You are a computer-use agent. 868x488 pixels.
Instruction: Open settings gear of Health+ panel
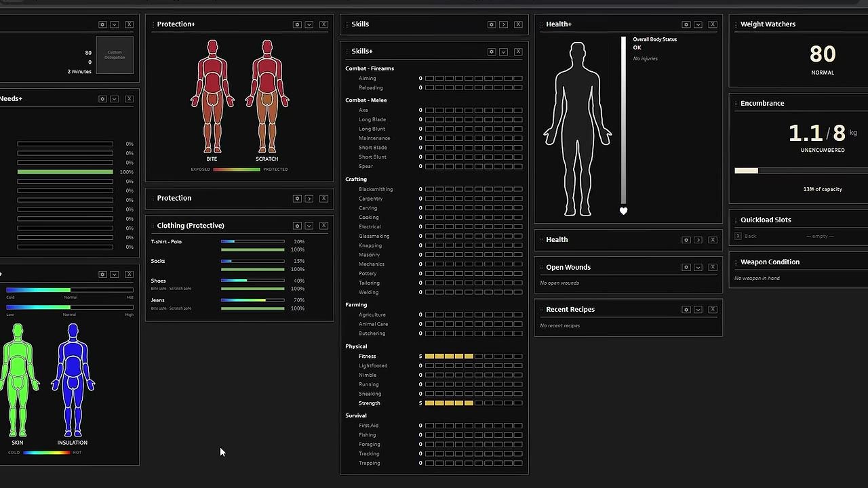click(x=686, y=24)
